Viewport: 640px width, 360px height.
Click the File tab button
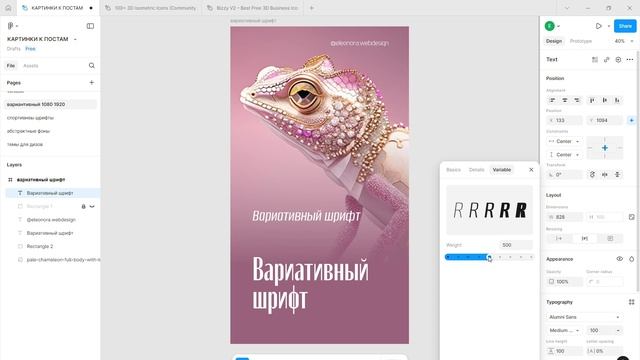coord(11,66)
